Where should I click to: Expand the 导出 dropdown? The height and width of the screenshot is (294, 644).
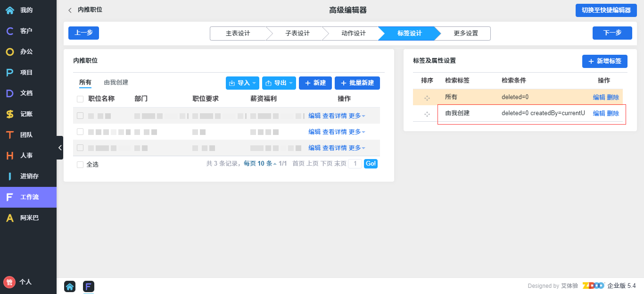click(279, 83)
